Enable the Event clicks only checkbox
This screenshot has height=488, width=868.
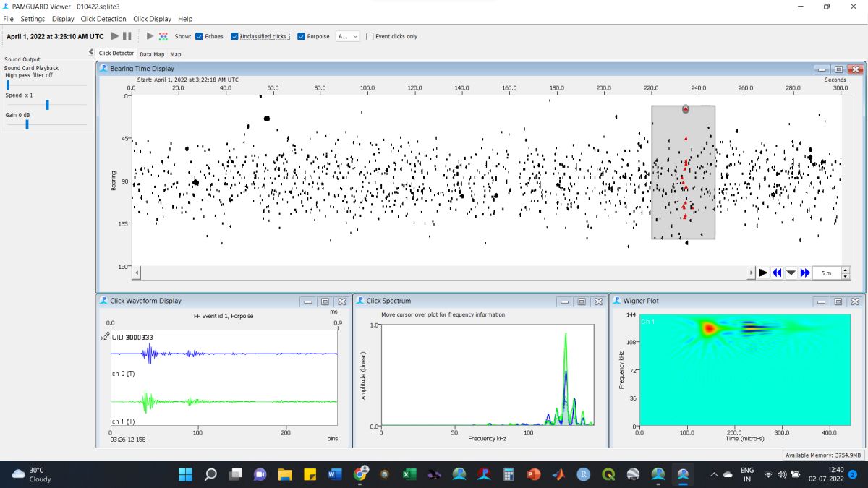click(370, 36)
